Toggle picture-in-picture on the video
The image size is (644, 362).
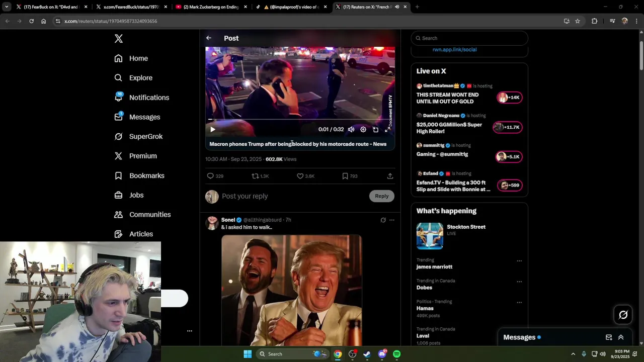pyautogui.click(x=375, y=130)
